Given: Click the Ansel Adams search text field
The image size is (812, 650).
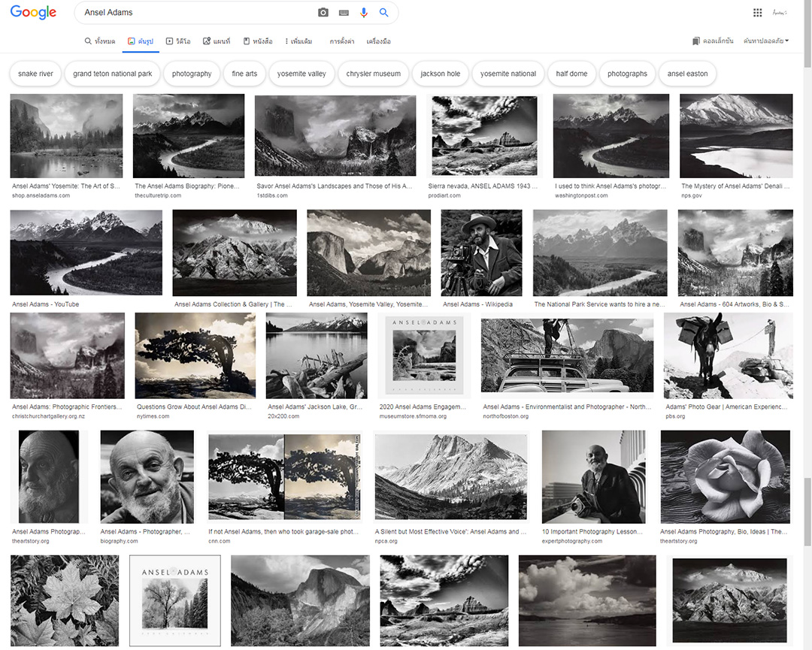Looking at the screenshot, I should click(195, 13).
